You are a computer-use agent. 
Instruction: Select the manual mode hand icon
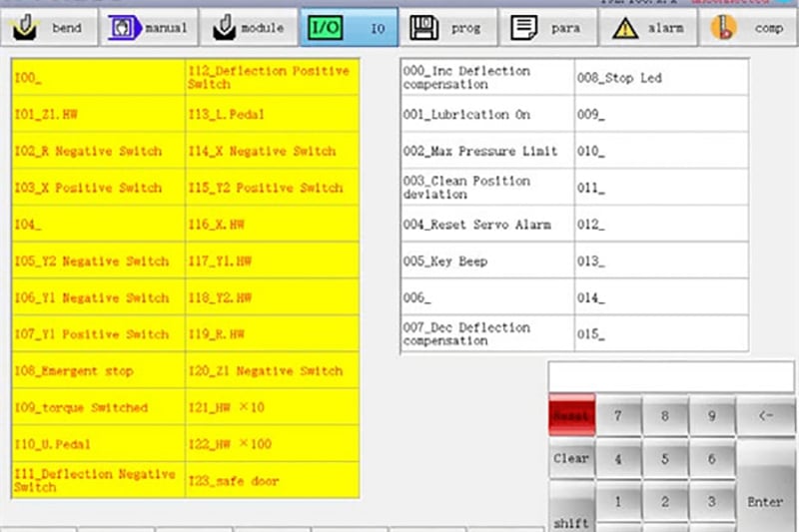[124, 28]
